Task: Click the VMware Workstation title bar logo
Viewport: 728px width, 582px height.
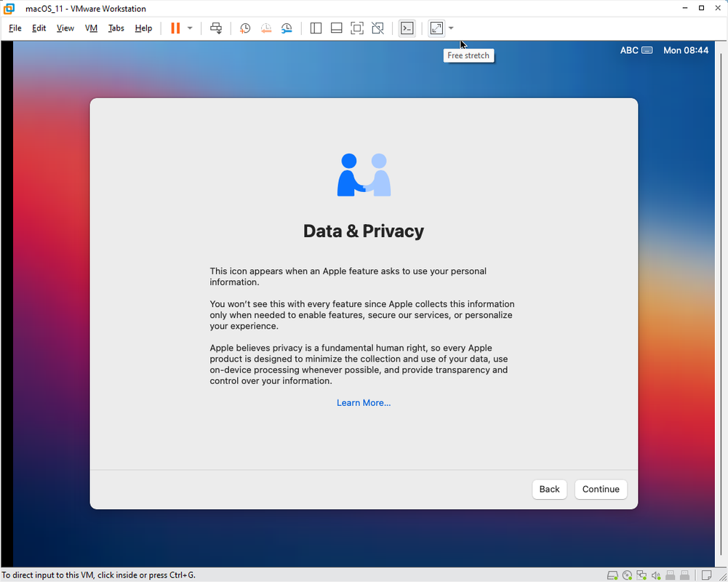Action: pos(9,8)
